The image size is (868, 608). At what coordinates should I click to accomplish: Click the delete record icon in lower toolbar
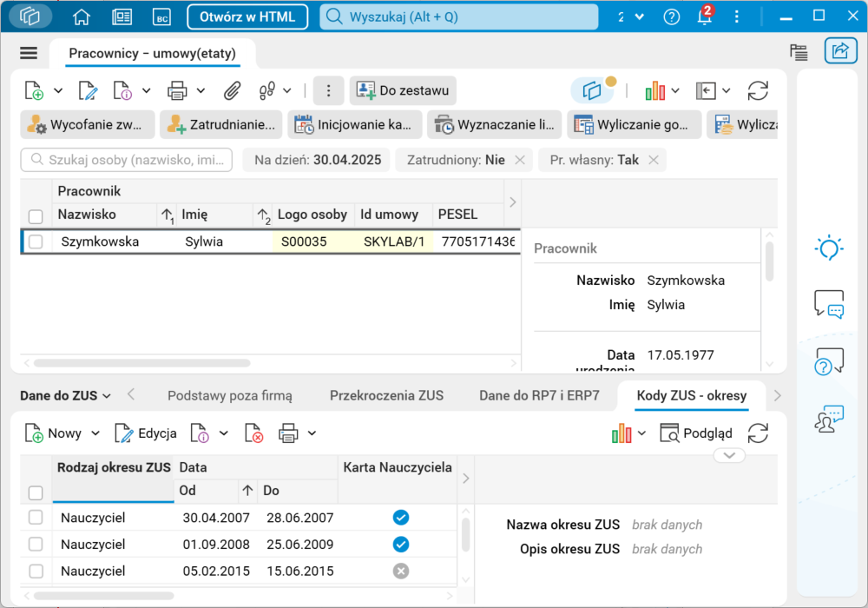pyautogui.click(x=253, y=433)
